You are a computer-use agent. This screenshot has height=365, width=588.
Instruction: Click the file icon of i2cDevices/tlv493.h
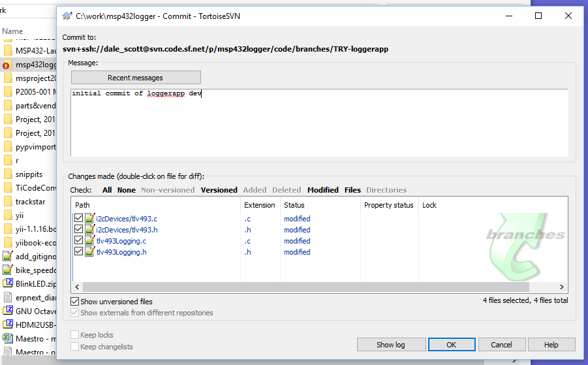(x=89, y=229)
